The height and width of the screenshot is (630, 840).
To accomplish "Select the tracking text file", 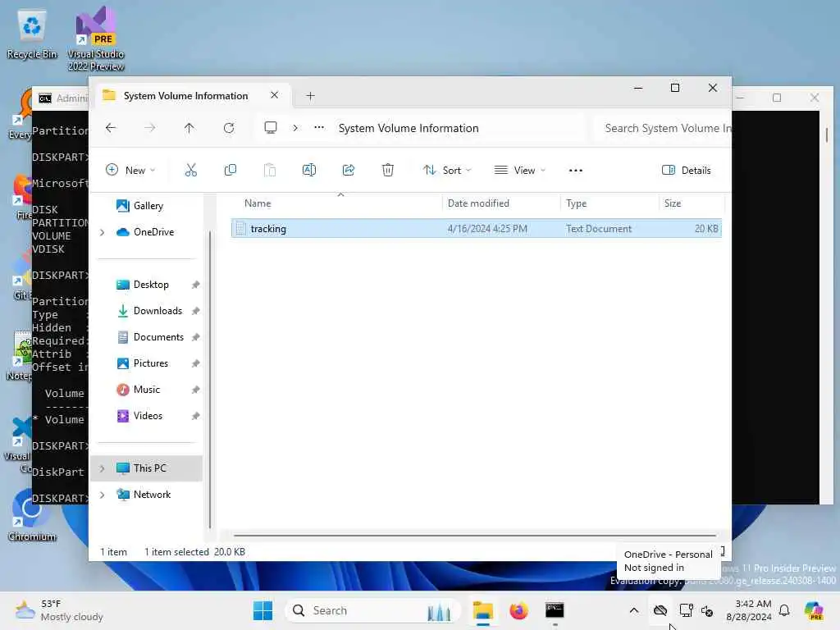I will pyautogui.click(x=477, y=229).
